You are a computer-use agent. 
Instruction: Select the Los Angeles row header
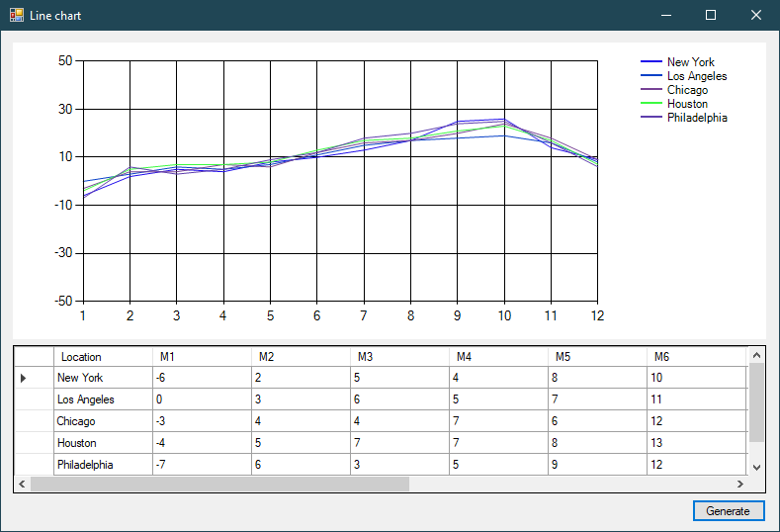[x=34, y=399]
